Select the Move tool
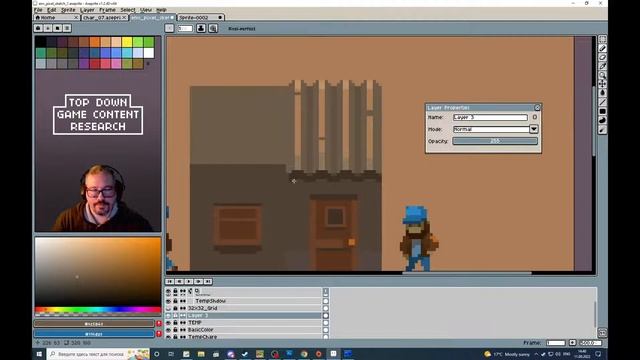The height and width of the screenshot is (360, 640). (x=602, y=84)
